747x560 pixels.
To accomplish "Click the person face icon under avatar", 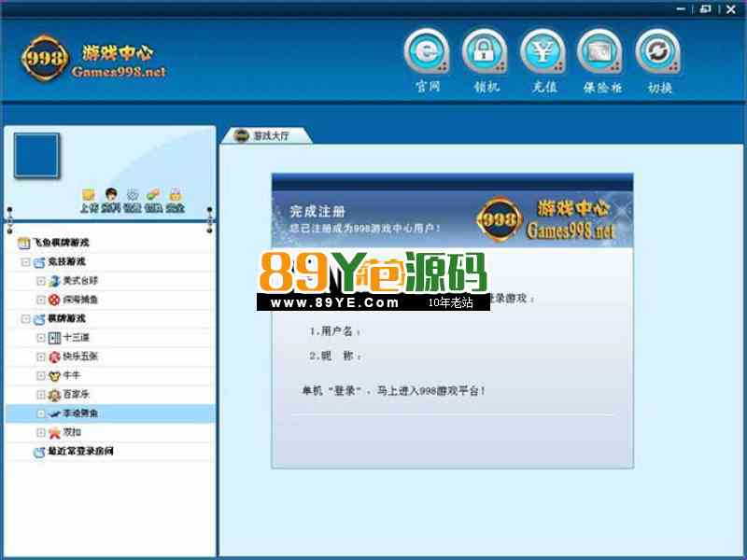I will (x=111, y=194).
